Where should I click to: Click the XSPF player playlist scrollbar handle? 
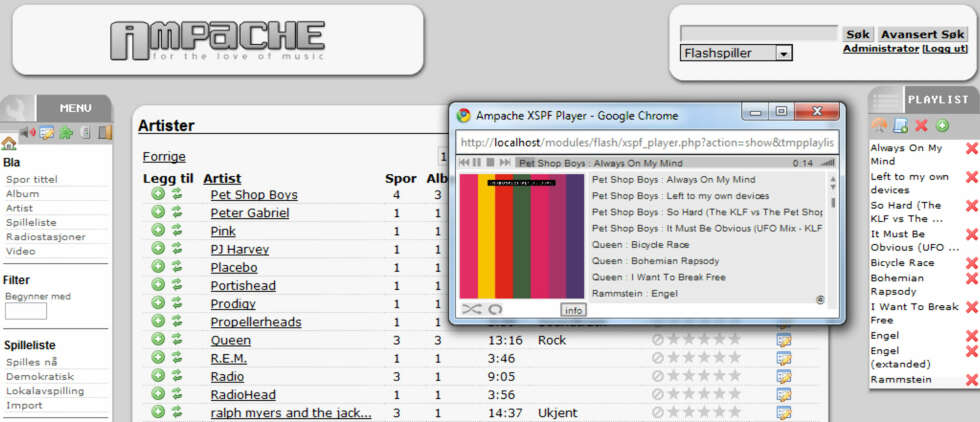832,203
